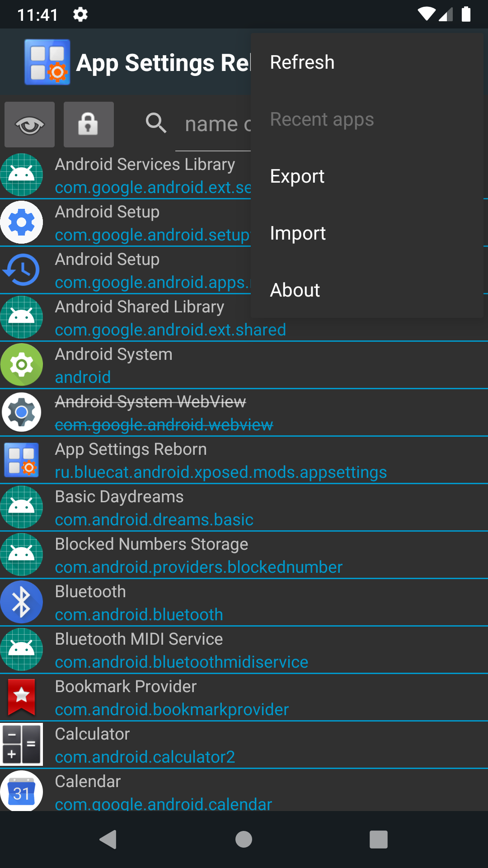Screen dimensions: 488x868
Task: Choose Import in the overflow menu
Action: (x=367, y=233)
